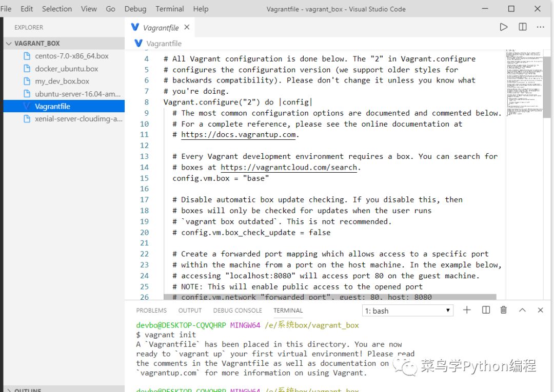The width and height of the screenshot is (554, 392).
Task: Click the editor horizontal scrollbar
Action: 330,297
